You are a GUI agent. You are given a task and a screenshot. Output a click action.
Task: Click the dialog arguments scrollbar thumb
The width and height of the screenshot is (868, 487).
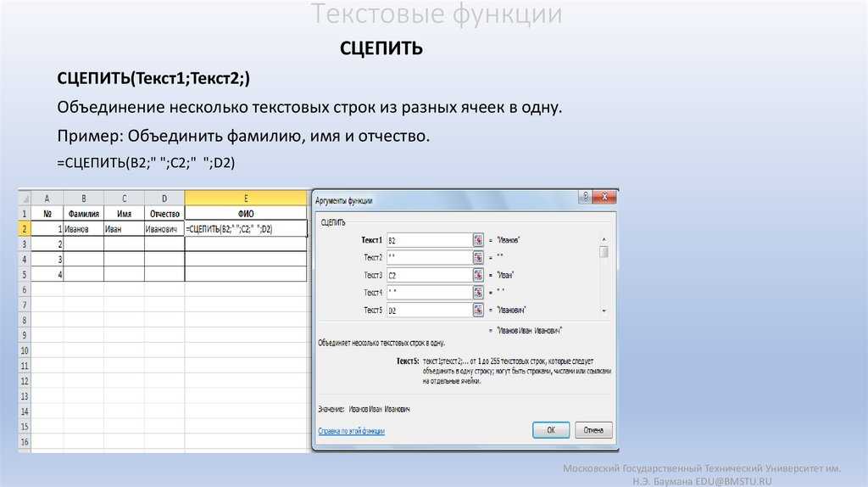point(604,252)
